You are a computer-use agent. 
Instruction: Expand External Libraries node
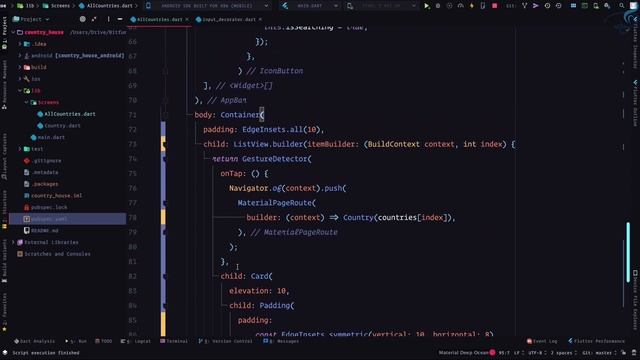click(x=13, y=242)
